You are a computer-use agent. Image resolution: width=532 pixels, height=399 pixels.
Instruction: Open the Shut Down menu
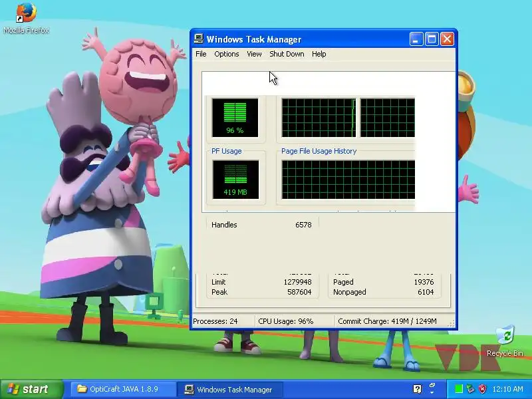pos(287,54)
